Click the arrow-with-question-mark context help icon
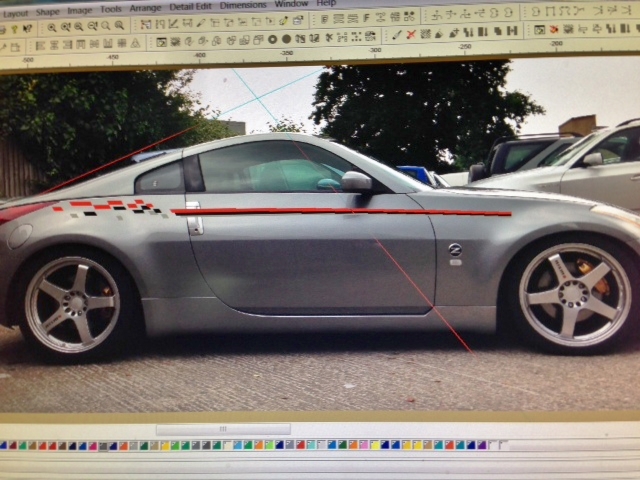The width and height of the screenshot is (640, 480). point(27,29)
